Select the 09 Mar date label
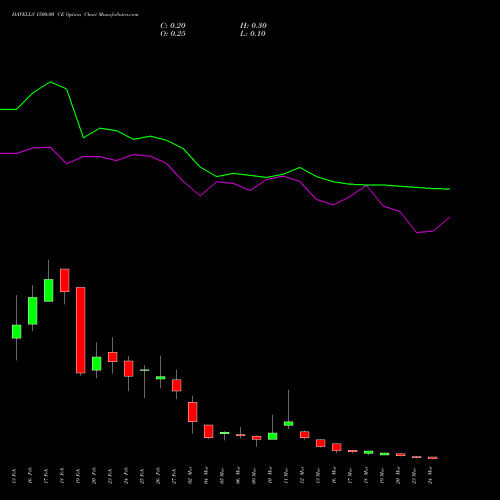 coord(254,476)
